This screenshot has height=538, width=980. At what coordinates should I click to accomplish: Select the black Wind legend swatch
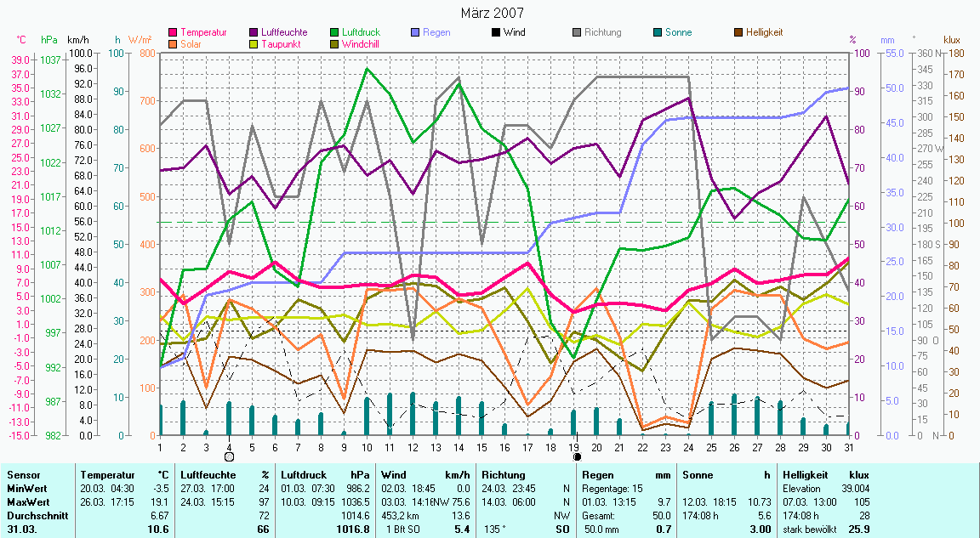pos(495,32)
